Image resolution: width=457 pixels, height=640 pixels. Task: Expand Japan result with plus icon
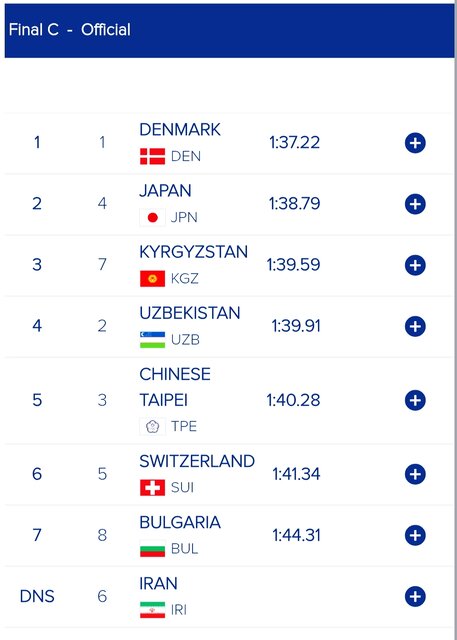coord(415,204)
